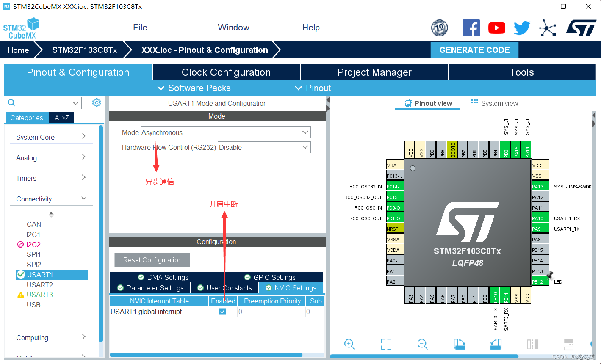601x364 pixels.
Task: Select the PB12 LED pin
Action: click(x=540, y=282)
